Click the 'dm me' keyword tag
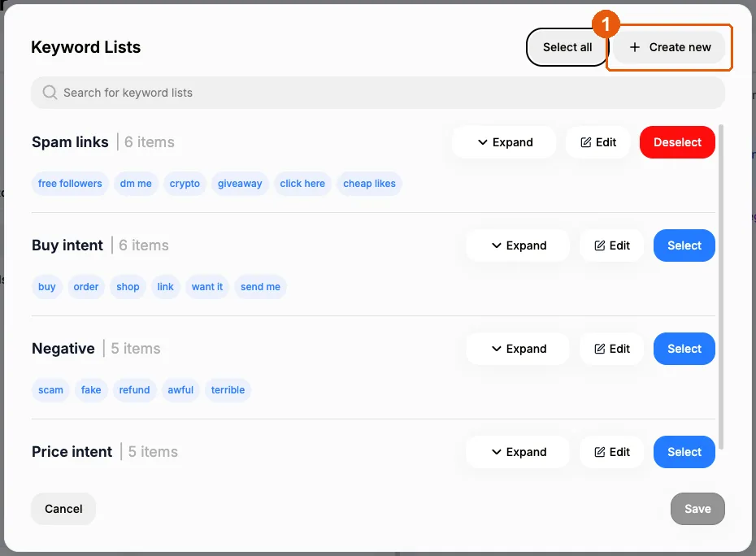The height and width of the screenshot is (556, 756). click(136, 184)
